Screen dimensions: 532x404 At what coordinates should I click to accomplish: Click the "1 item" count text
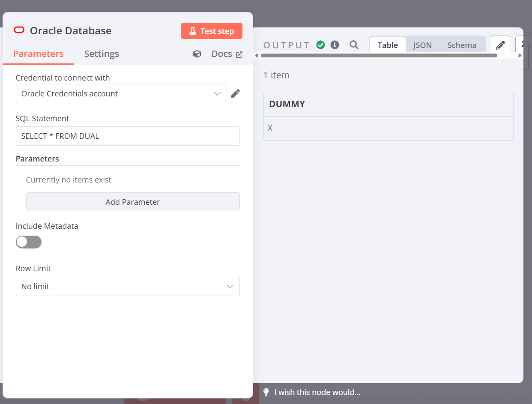[x=276, y=75]
